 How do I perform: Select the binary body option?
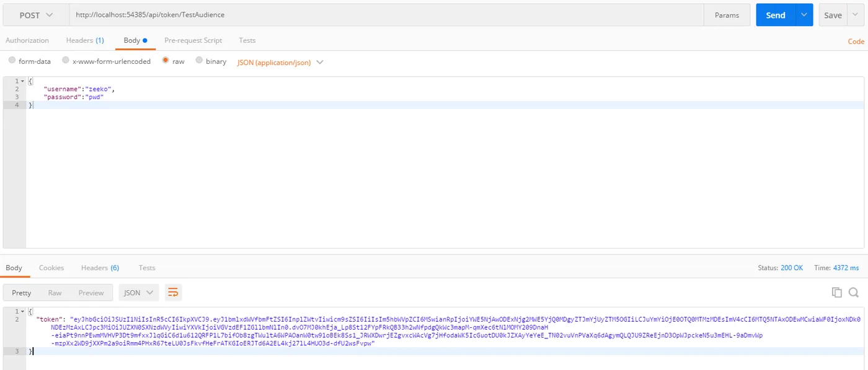(199, 61)
